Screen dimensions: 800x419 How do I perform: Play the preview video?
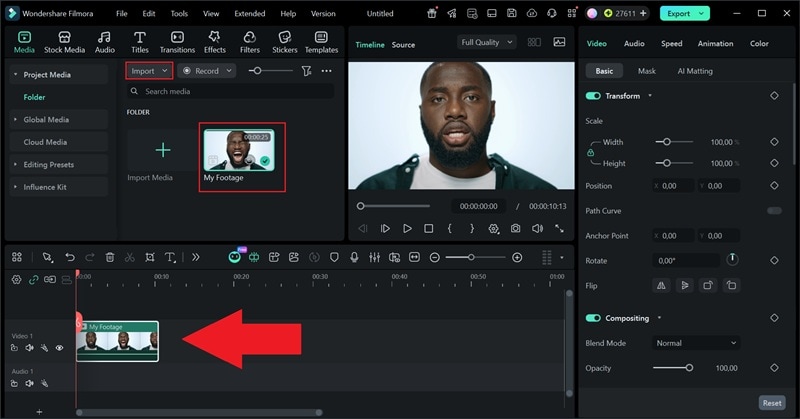407,229
